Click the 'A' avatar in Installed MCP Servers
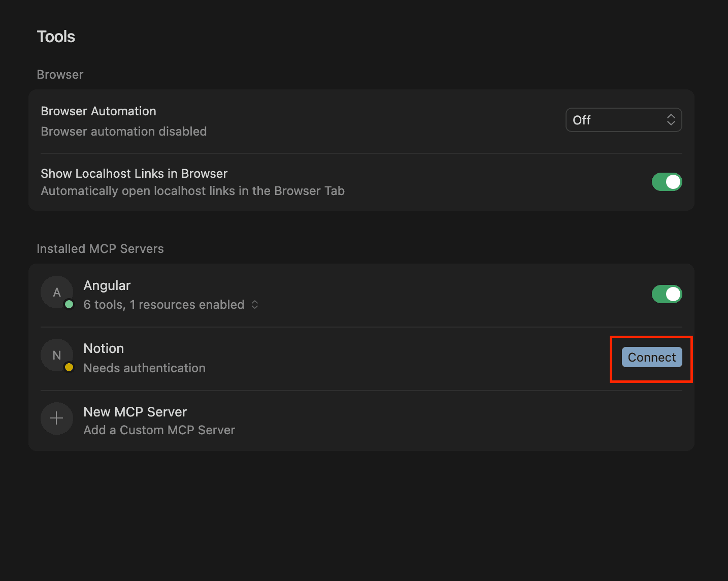 57,292
